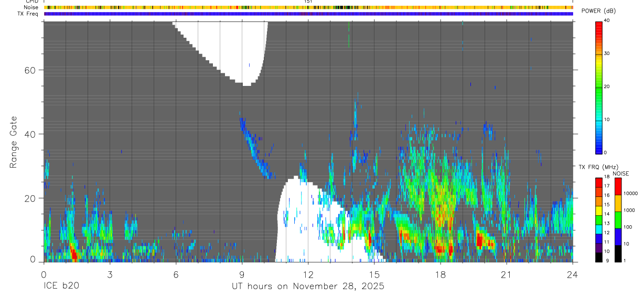Click the 18 tick on UT hours axis
Image resolution: width=644 pixels, height=297 pixels.
coord(440,274)
